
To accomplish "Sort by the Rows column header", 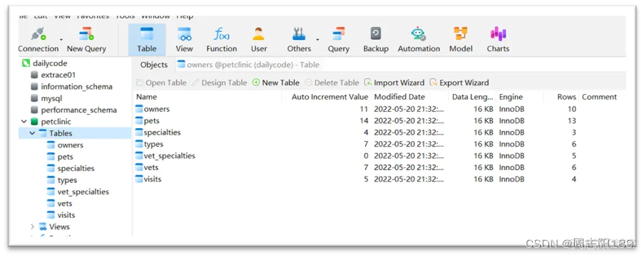I will [561, 97].
